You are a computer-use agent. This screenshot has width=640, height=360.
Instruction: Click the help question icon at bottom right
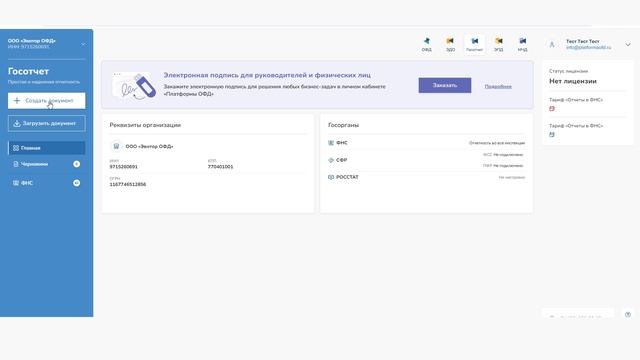628,314
